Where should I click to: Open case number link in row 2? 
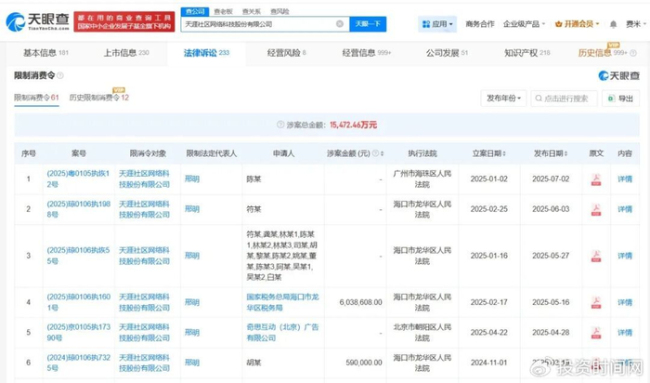click(78, 209)
